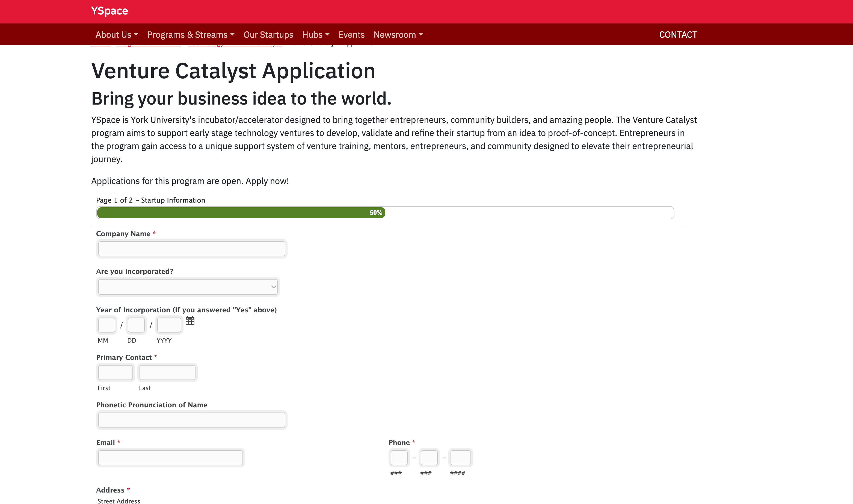
Task: Click the Venture Catalyst Application heading
Action: click(233, 71)
